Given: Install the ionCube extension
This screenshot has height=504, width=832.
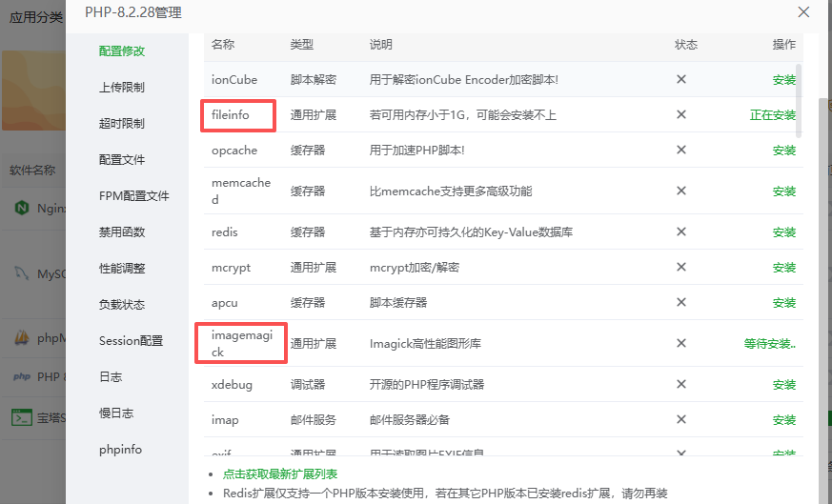Looking at the screenshot, I should click(783, 80).
